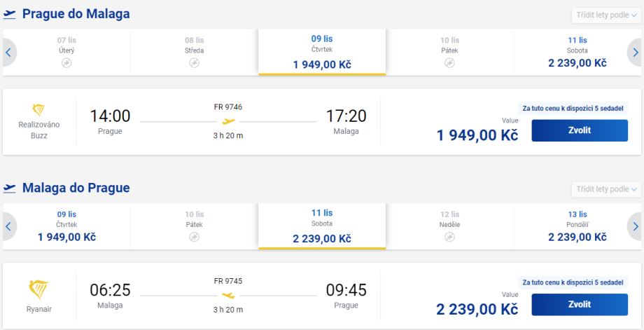Image resolution: width=644 pixels, height=330 pixels.
Task: Click the plane icon beside Prague do Malaga
Action: (10, 14)
